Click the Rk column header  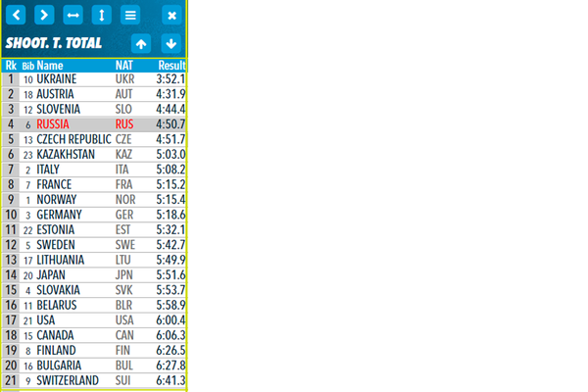[x=11, y=66]
